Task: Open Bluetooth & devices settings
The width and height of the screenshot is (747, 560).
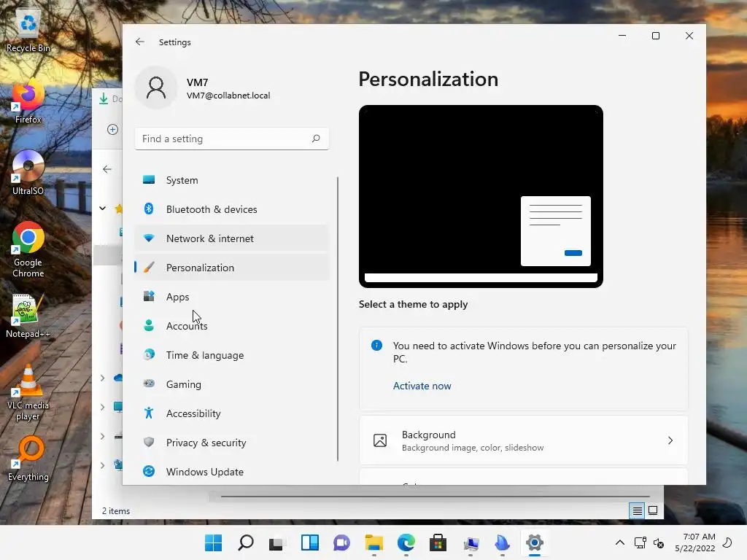Action: pyautogui.click(x=231, y=209)
